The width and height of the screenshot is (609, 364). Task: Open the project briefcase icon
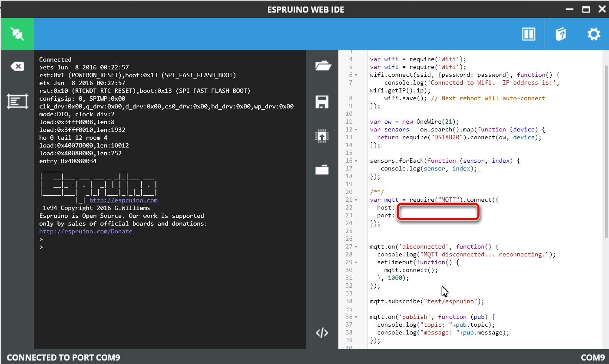(322, 170)
